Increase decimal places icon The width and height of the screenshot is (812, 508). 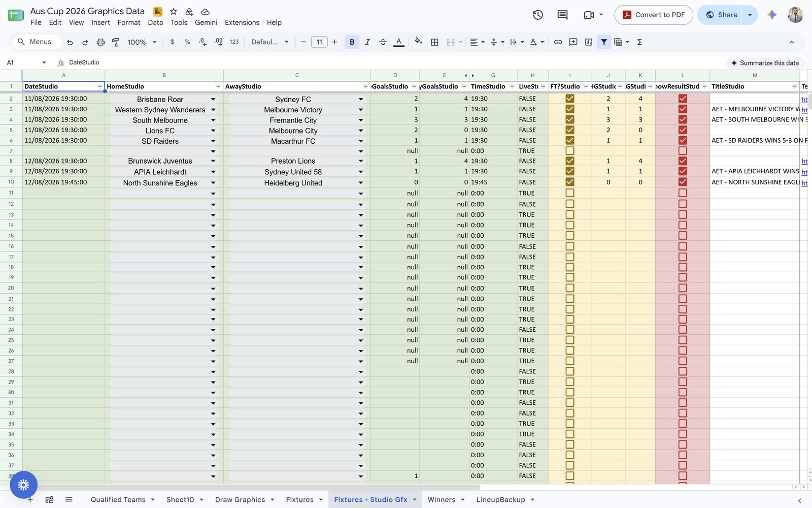218,42
